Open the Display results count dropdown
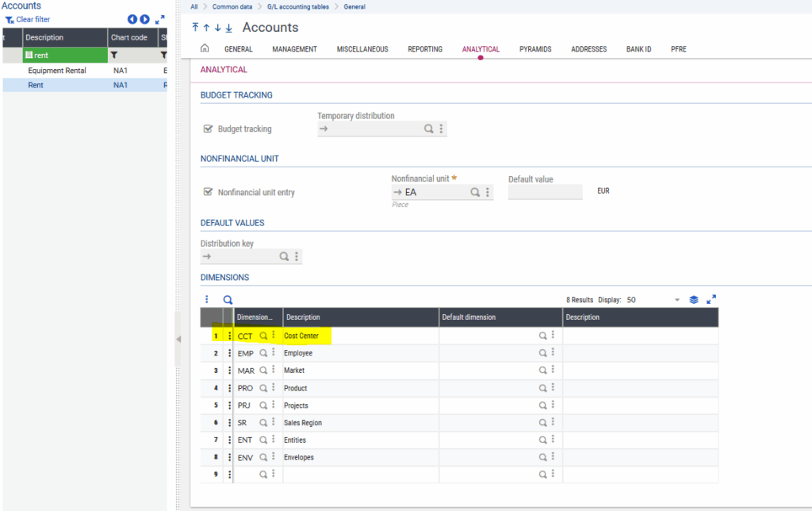Image resolution: width=812 pixels, height=511 pixels. (x=679, y=299)
